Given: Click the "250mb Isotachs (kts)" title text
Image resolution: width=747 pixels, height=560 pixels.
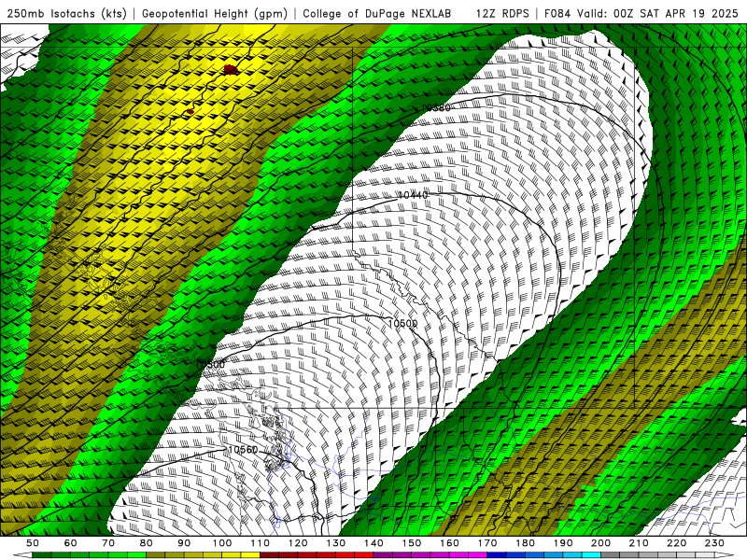Looking at the screenshot, I should (x=66, y=14).
